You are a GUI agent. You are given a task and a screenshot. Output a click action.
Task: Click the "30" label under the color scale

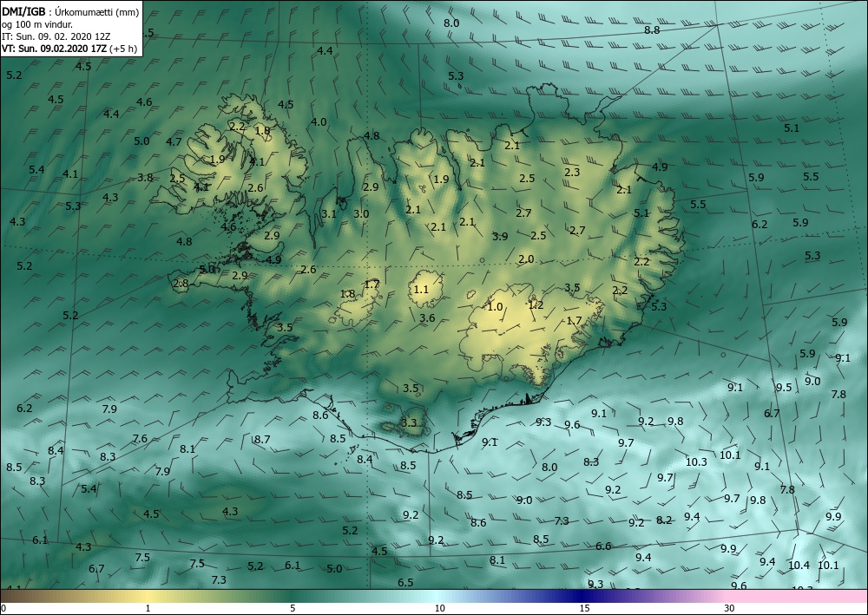click(x=730, y=608)
